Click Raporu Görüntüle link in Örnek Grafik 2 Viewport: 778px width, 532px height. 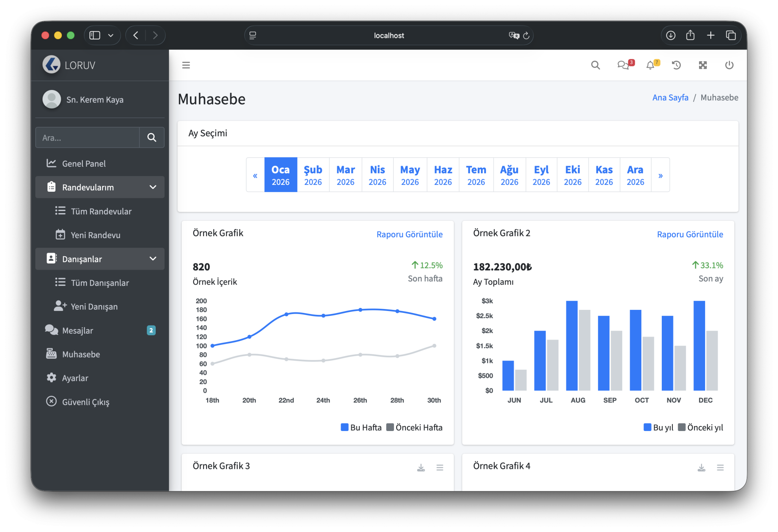(690, 234)
